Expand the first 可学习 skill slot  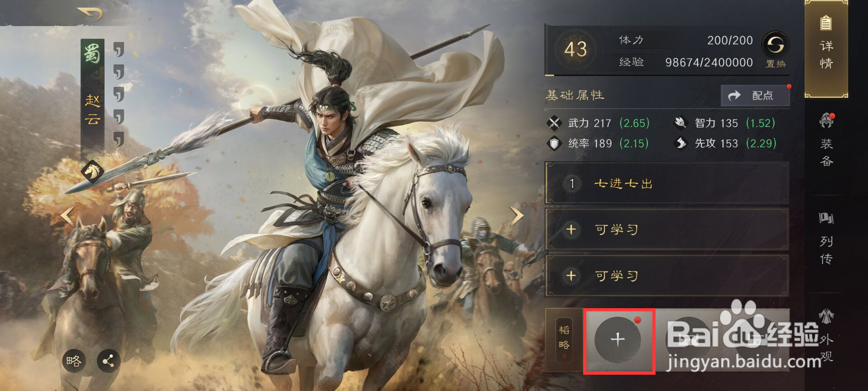[667, 229]
